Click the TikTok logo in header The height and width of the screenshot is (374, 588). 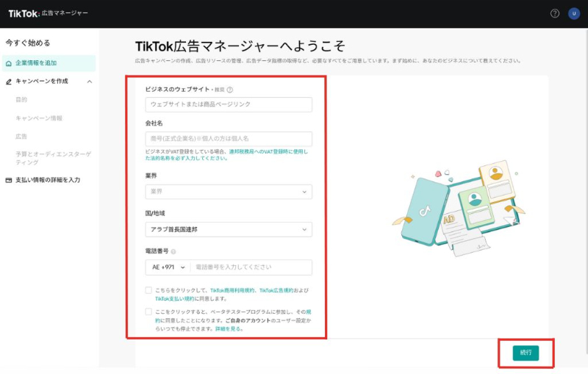pyautogui.click(x=24, y=13)
